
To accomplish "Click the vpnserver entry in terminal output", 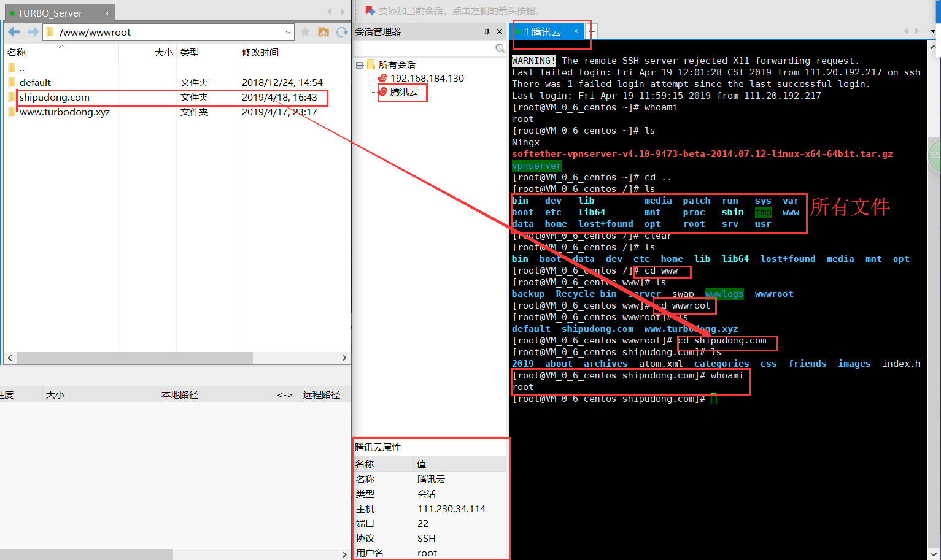I will tap(536, 166).
